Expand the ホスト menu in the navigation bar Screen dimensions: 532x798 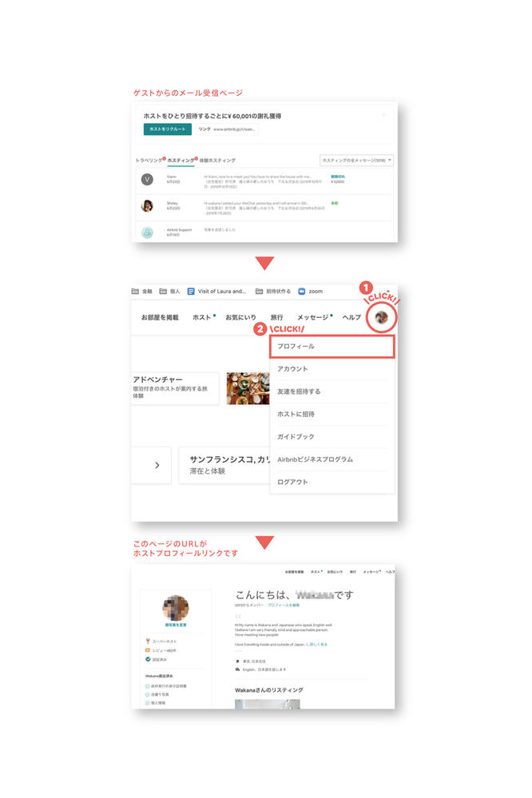point(202,317)
